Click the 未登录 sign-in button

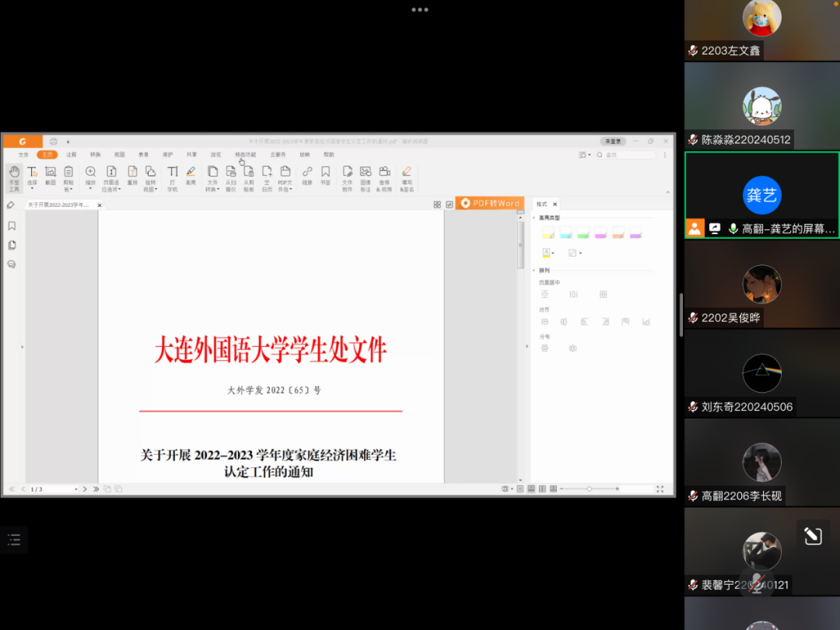(613, 142)
